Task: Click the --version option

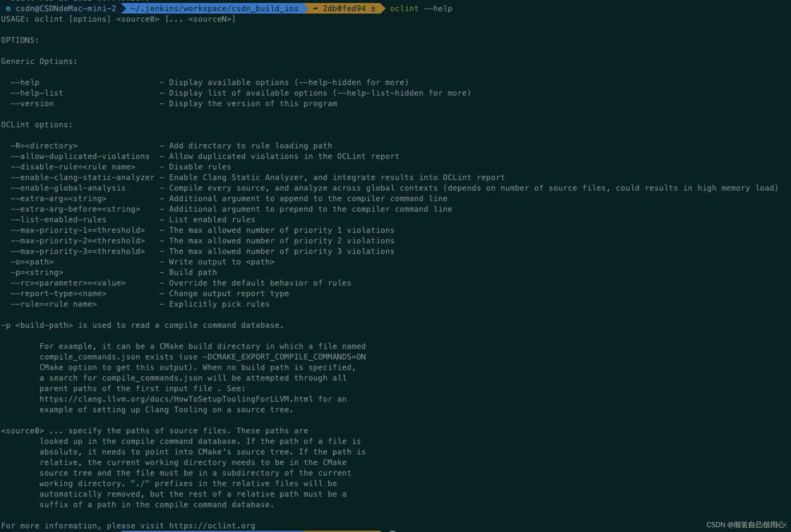Action: tap(32, 104)
